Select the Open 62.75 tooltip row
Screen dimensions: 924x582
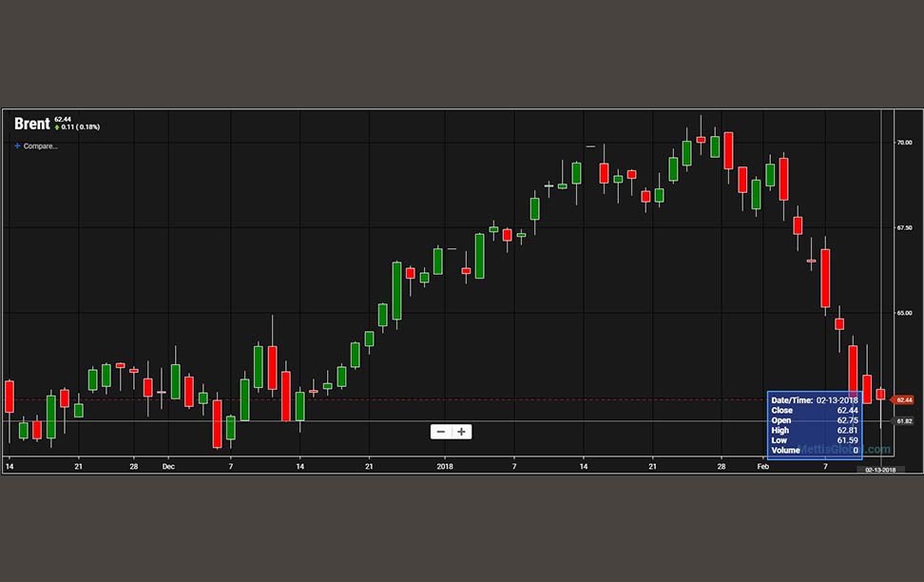point(815,420)
